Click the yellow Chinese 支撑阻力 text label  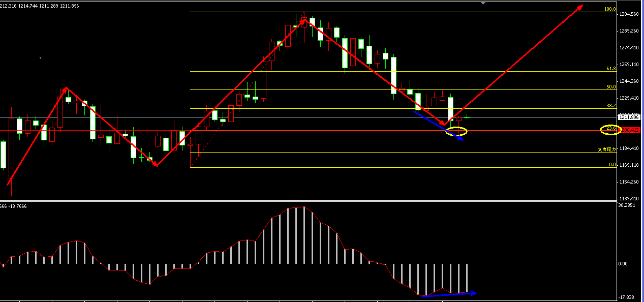[606, 149]
